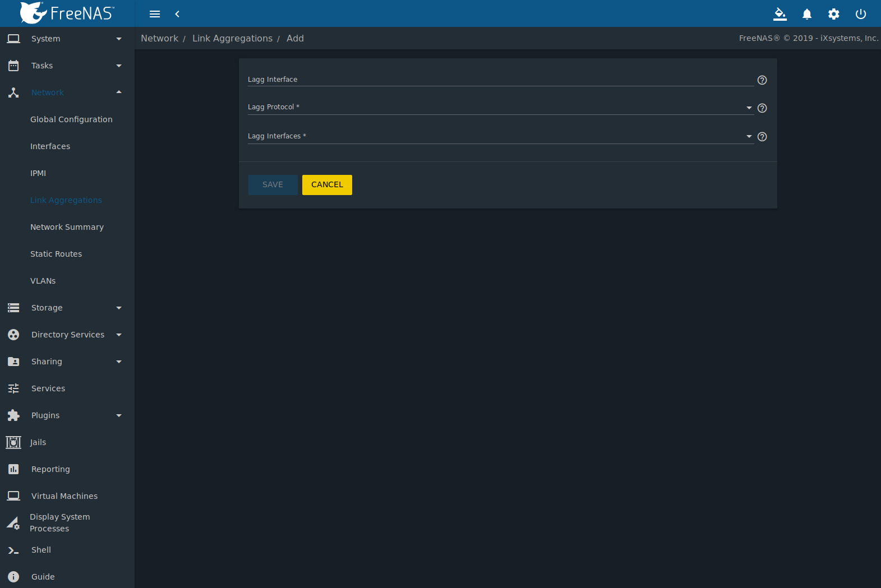Click the yellow CANCEL button
The width and height of the screenshot is (881, 588).
(327, 185)
